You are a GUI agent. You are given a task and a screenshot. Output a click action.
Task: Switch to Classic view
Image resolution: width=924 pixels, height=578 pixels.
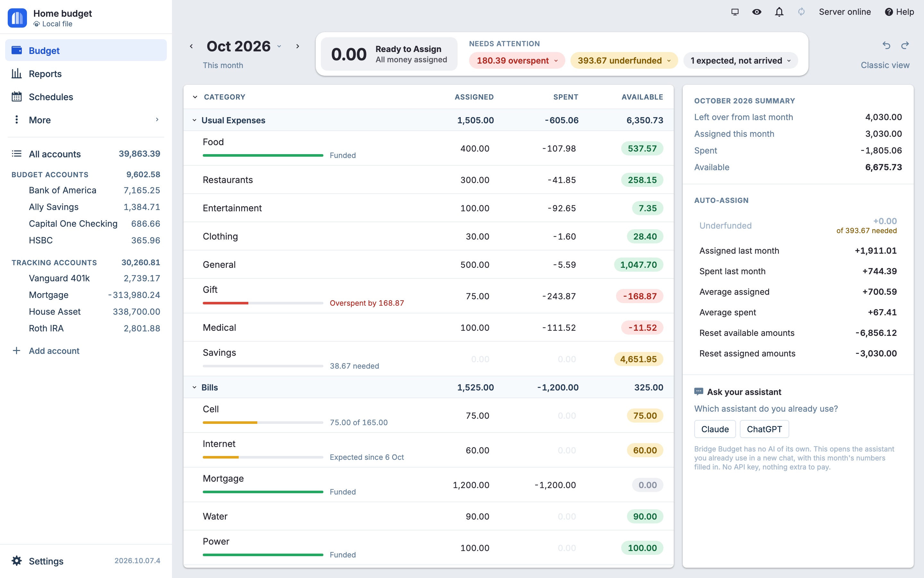885,65
